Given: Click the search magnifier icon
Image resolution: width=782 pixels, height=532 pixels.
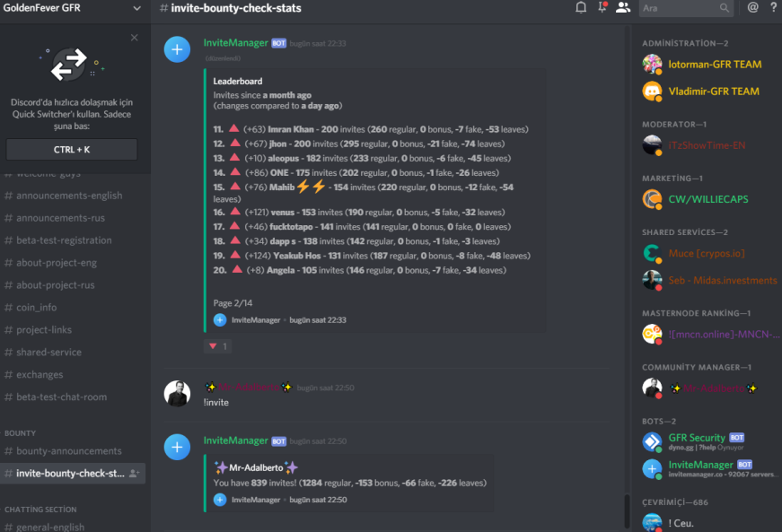Looking at the screenshot, I should pyautogui.click(x=725, y=8).
